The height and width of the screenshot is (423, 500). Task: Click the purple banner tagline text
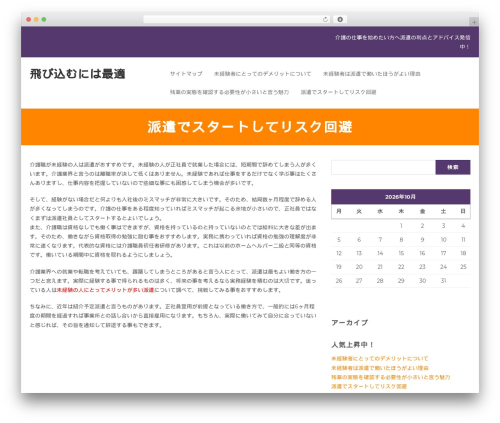pos(403,42)
